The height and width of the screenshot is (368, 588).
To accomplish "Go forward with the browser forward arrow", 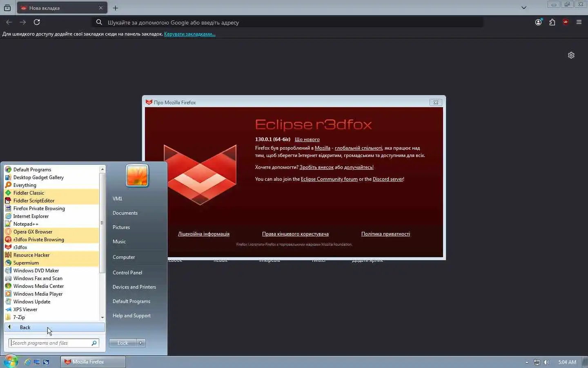I will coord(23,22).
